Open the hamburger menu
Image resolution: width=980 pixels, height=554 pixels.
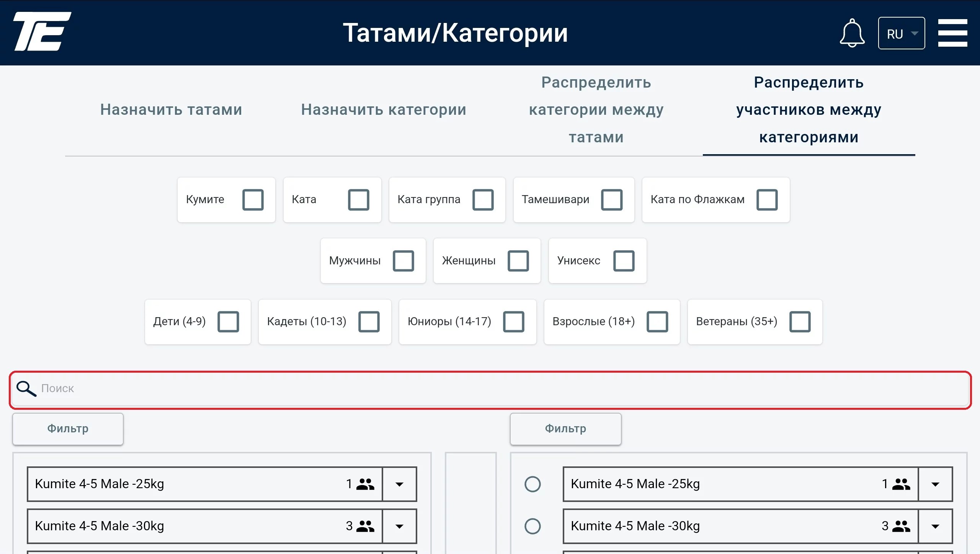point(952,33)
